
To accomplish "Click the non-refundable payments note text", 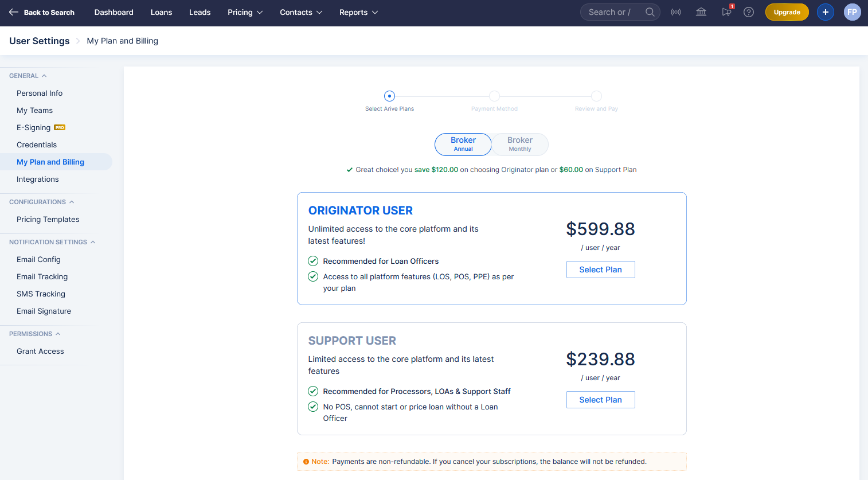I will click(489, 462).
